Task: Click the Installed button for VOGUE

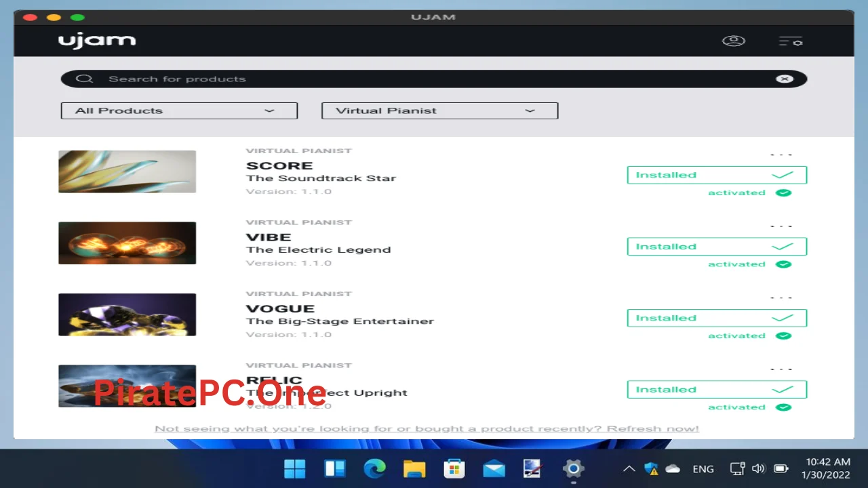Action: [717, 318]
